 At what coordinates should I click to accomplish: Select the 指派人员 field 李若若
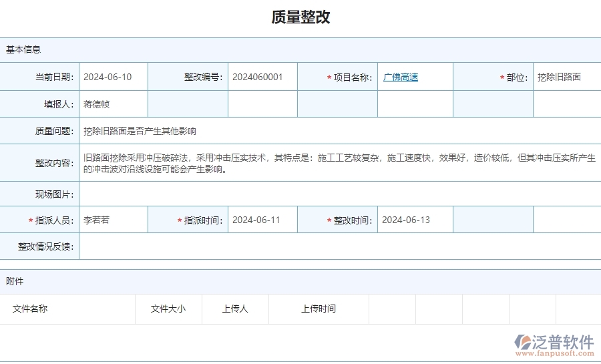tap(113, 220)
